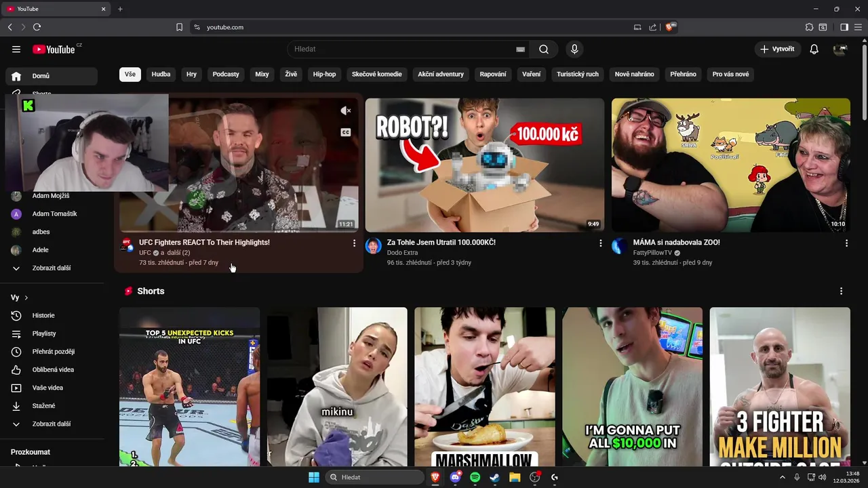The height and width of the screenshot is (488, 868).
Task: Open the Dodo Extra channel link
Action: (402, 253)
